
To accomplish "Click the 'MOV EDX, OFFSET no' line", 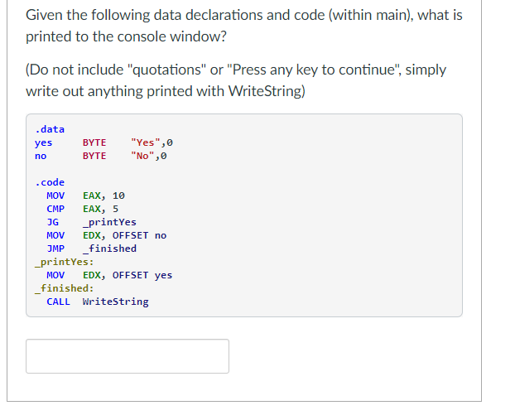I will [x=107, y=235].
